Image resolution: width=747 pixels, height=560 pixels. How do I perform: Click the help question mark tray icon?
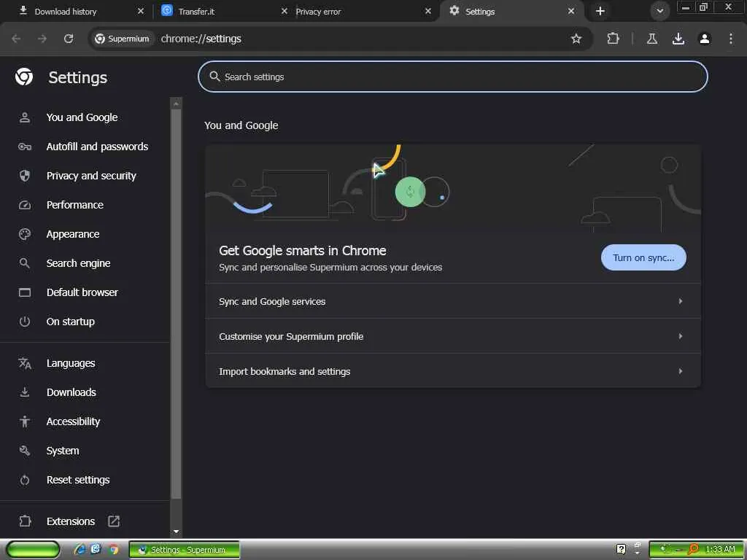[621, 550]
